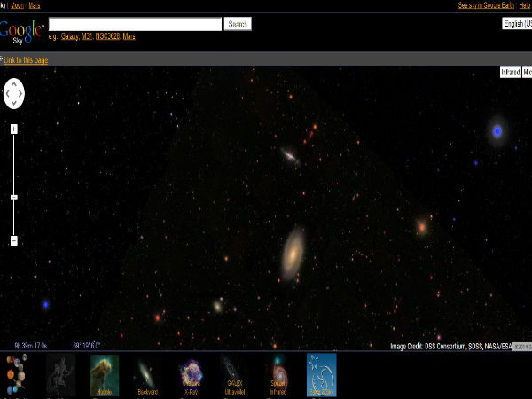Image resolution: width=532 pixels, height=399 pixels.
Task: Open the Spitzer Infrared showcase
Action: [x=278, y=373]
